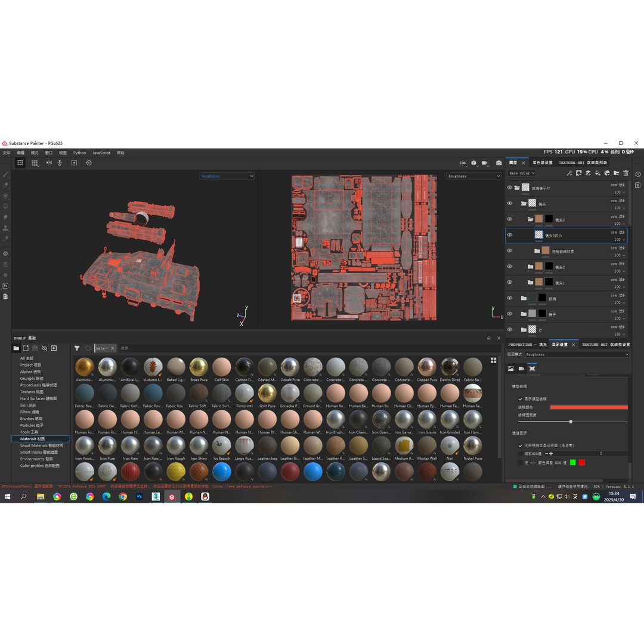
Task: Enable the 缩放HDR值 checkbox
Action: pyautogui.click(x=521, y=454)
